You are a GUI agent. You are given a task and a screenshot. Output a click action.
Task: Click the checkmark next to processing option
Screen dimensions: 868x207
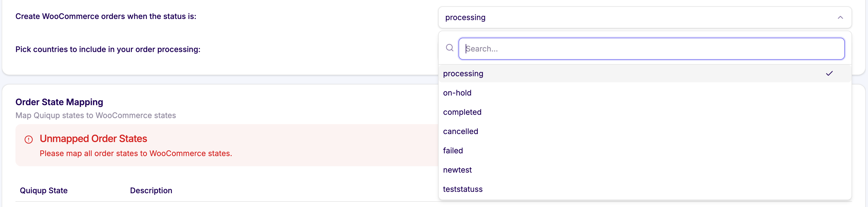point(829,73)
